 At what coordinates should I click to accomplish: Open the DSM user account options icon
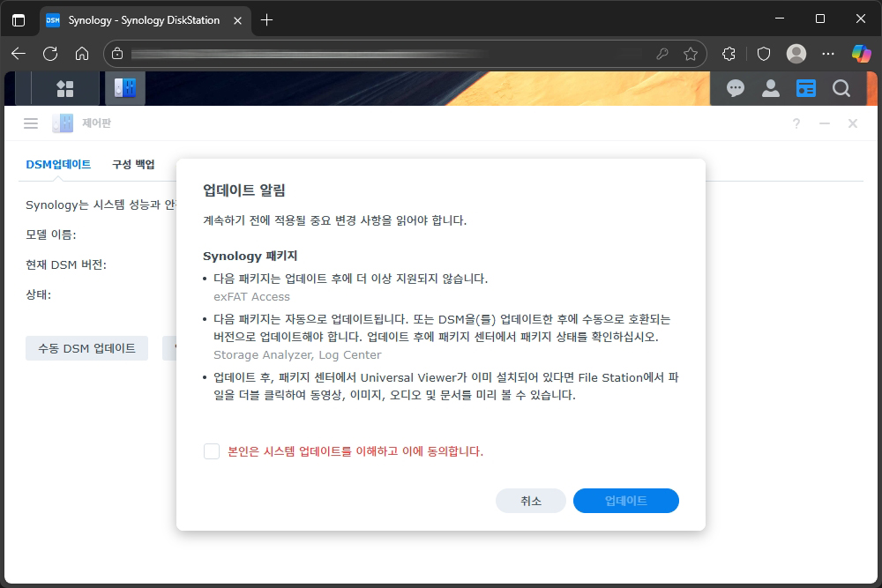pyautogui.click(x=770, y=88)
